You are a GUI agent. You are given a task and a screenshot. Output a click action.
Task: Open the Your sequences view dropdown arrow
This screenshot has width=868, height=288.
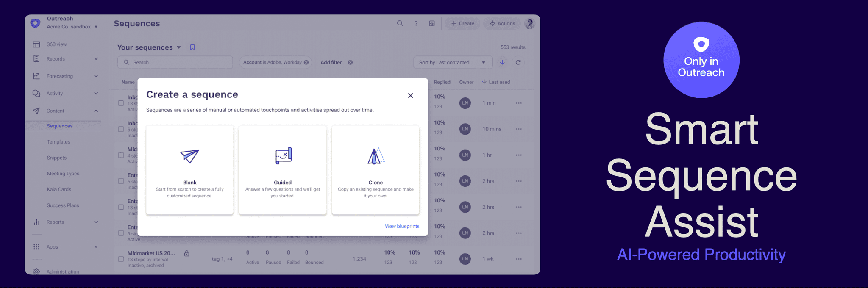coord(179,47)
